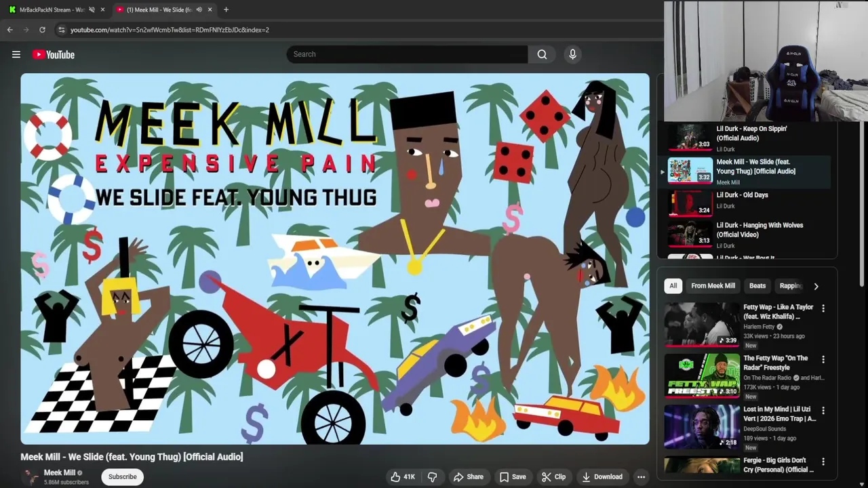The height and width of the screenshot is (488, 868).
Task: Start voice search with the microphone icon
Action: pos(572,54)
